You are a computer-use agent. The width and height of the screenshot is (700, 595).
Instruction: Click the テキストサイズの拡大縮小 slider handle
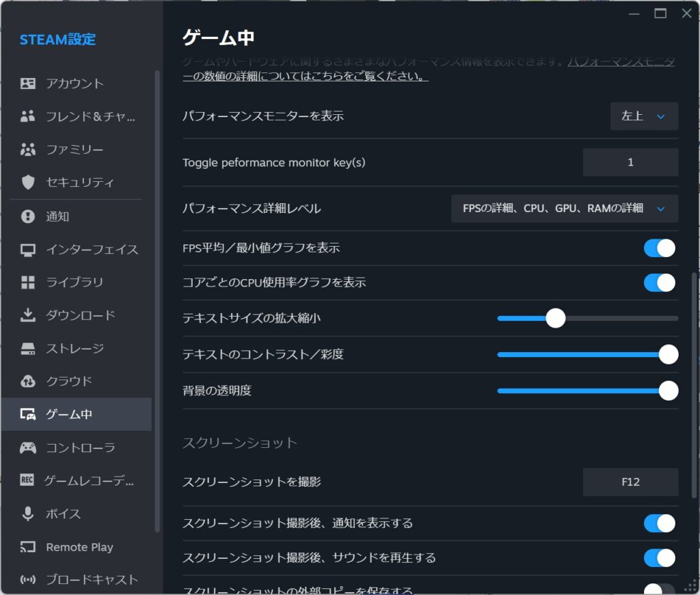click(x=556, y=318)
